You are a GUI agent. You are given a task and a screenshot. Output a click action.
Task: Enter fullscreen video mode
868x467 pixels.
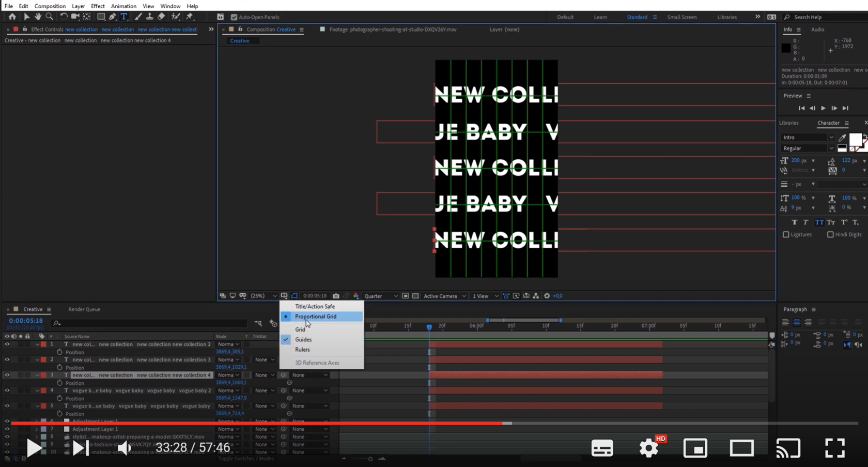pos(834,448)
